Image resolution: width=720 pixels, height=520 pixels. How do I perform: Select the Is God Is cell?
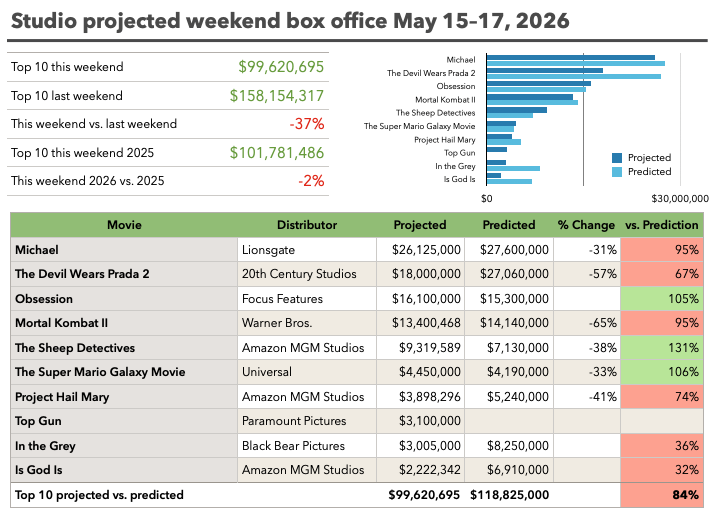point(124,470)
